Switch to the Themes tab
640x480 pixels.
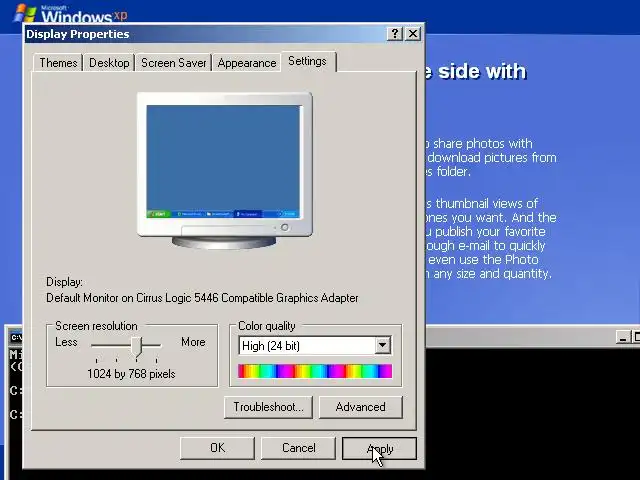click(x=58, y=63)
